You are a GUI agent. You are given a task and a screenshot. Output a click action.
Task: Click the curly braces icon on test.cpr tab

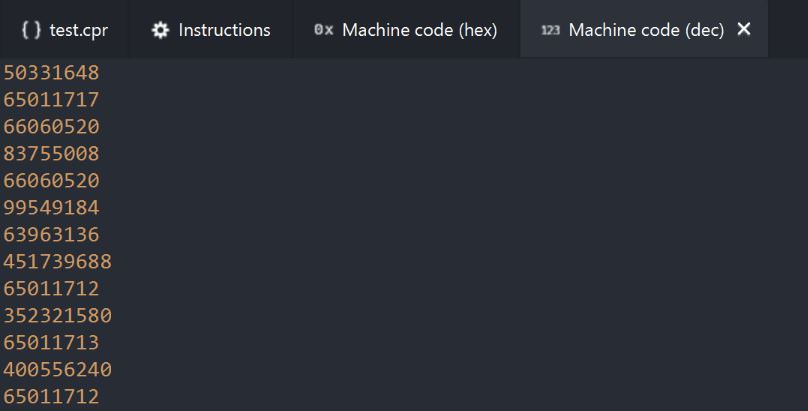click(31, 30)
